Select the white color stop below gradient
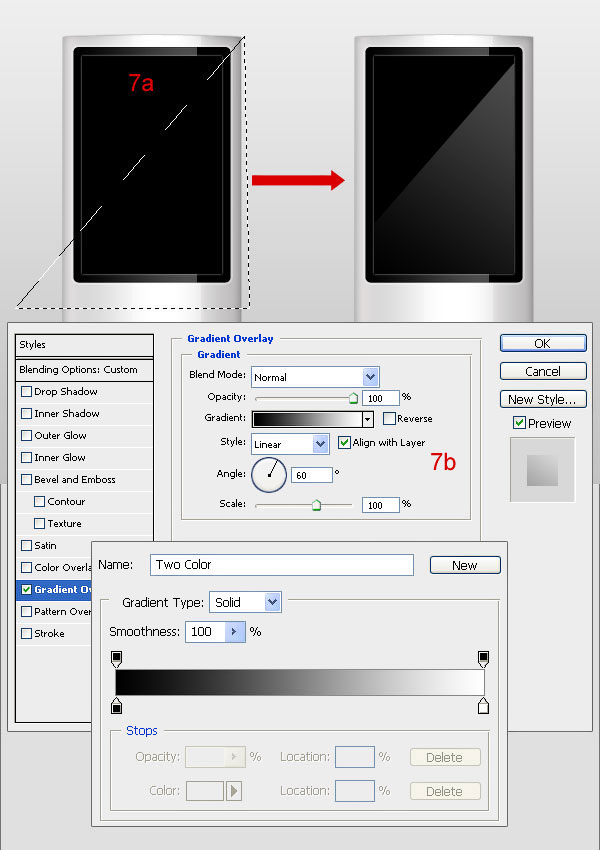 coord(484,707)
